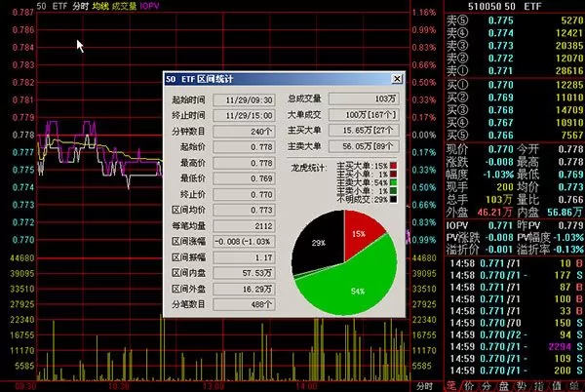Click the 大单成交 field 100万[167个]
The width and height of the screenshot is (585, 392).
(x=364, y=115)
